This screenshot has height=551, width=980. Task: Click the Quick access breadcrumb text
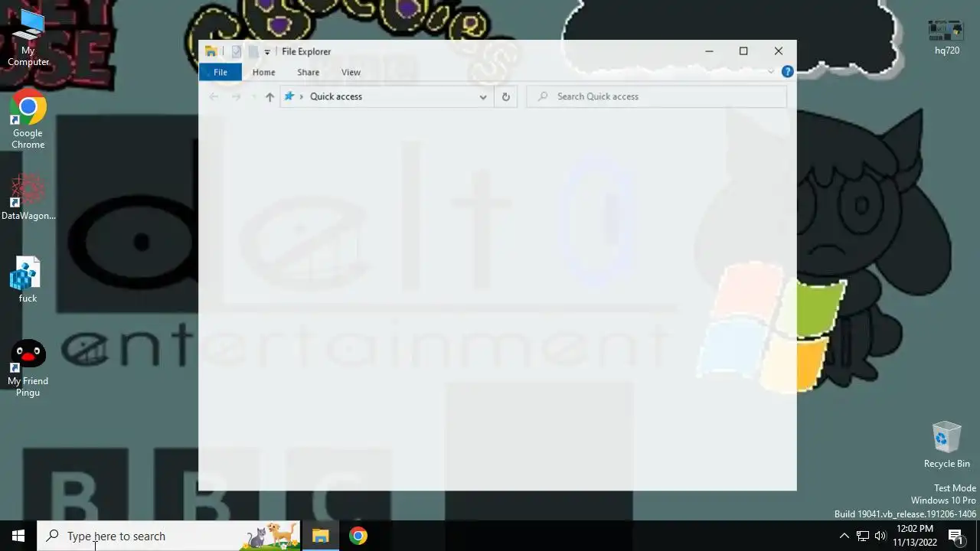coord(336,96)
